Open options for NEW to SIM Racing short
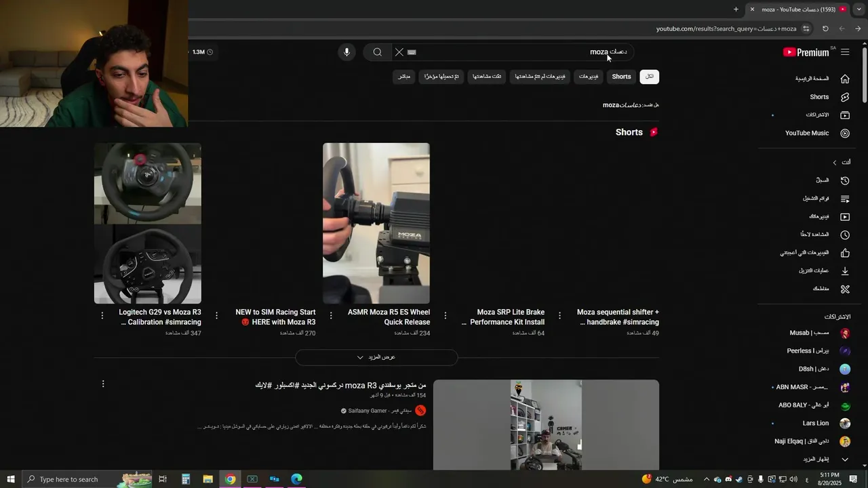Viewport: 868px width, 488px height. point(216,316)
